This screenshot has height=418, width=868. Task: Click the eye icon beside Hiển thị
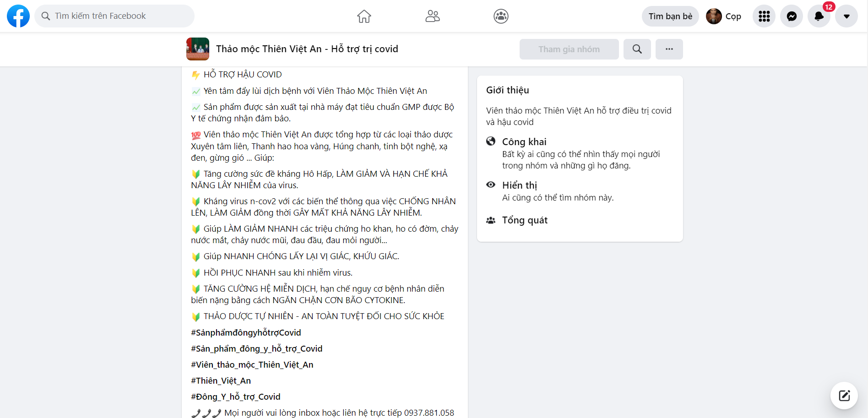[x=491, y=185]
